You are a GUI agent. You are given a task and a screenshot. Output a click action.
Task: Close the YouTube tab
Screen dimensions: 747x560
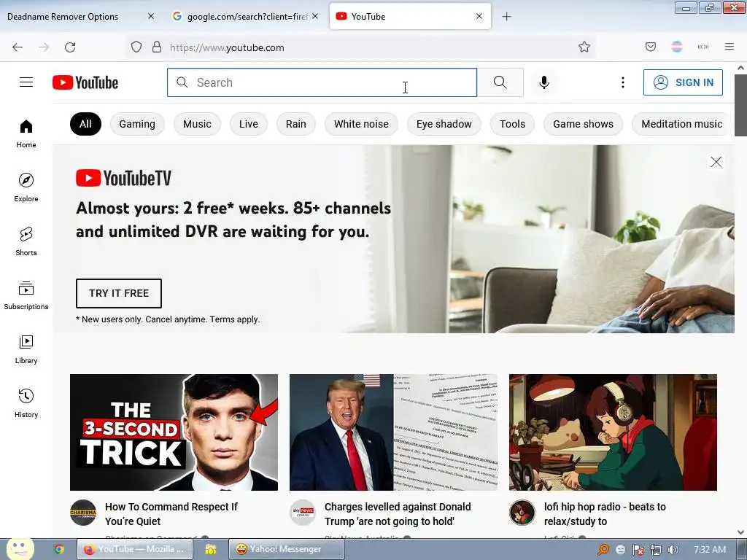click(x=479, y=16)
